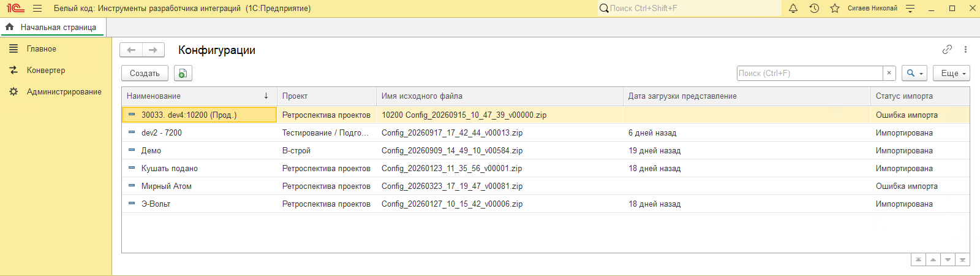Viewport: 980px width, 276px height.
Task: Select the Кушать подано configuration name
Action: tap(170, 168)
